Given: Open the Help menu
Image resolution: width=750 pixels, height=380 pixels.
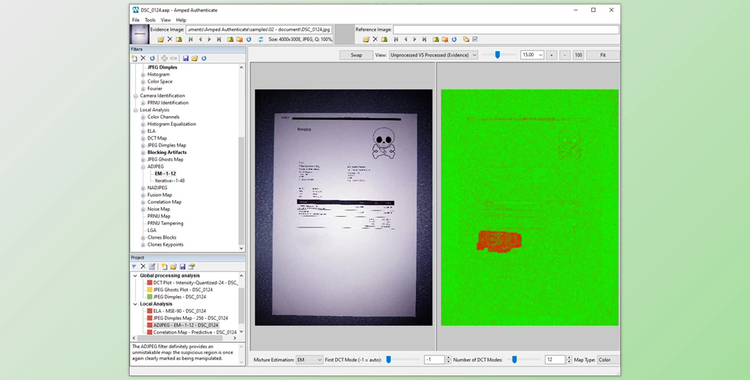Looking at the screenshot, I should click(181, 20).
